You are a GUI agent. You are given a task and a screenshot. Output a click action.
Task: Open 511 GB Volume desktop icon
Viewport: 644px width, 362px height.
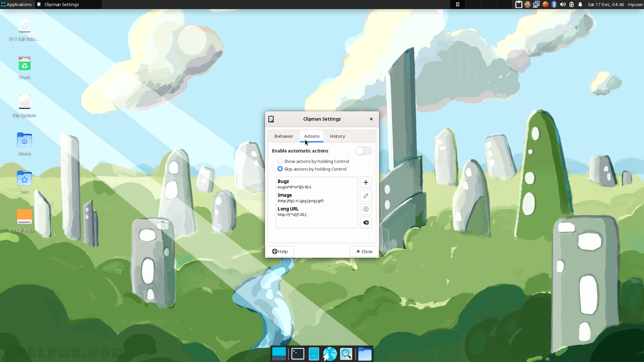pyautogui.click(x=24, y=29)
